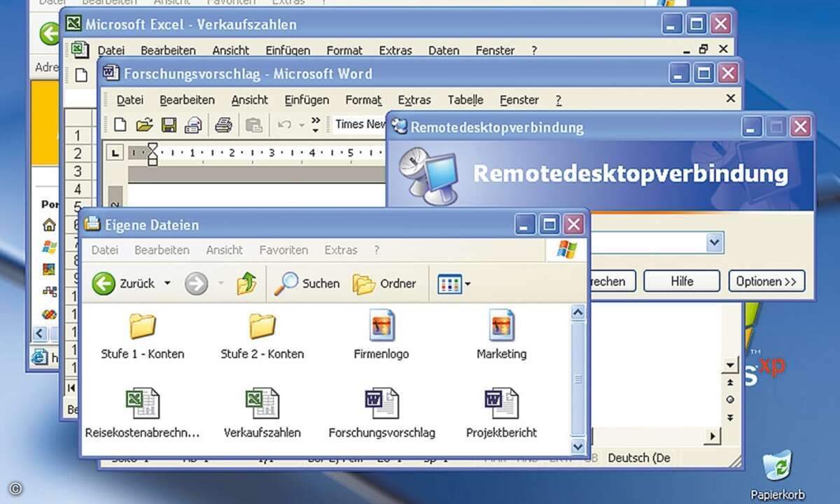Click the home icon in the browser sidebar
This screenshot has width=840, height=504.
point(49,225)
